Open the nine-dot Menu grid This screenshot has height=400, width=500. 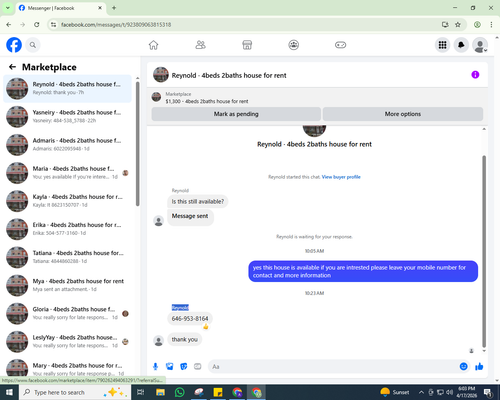[x=442, y=45]
